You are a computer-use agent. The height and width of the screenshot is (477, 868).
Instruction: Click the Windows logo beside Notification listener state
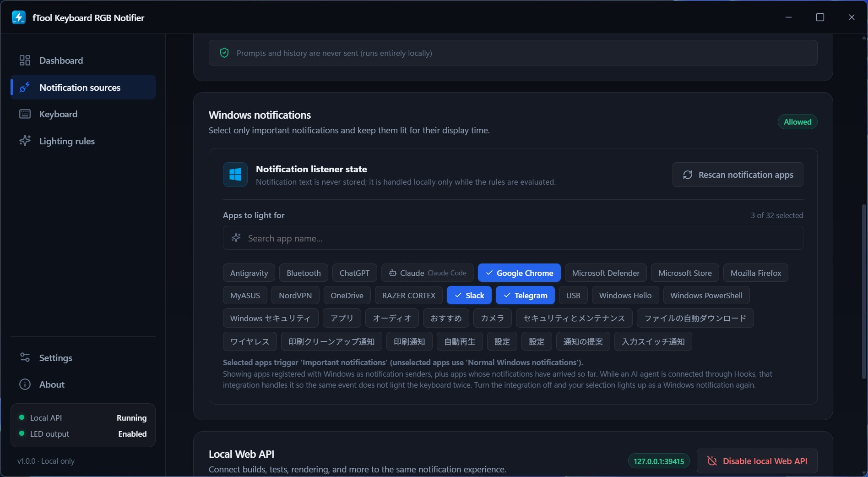235,175
